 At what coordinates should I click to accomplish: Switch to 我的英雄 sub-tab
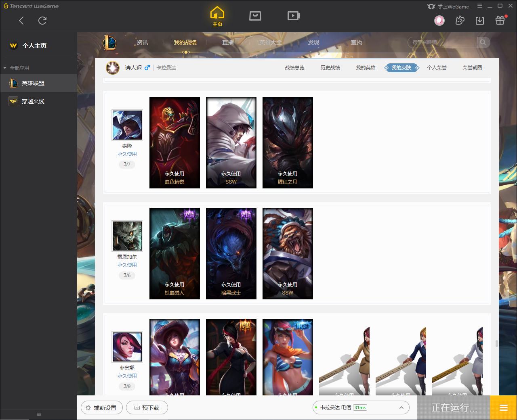[366, 68]
